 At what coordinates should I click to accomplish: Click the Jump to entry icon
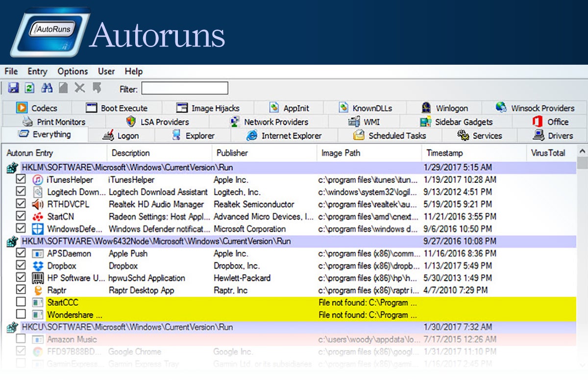[x=97, y=88]
